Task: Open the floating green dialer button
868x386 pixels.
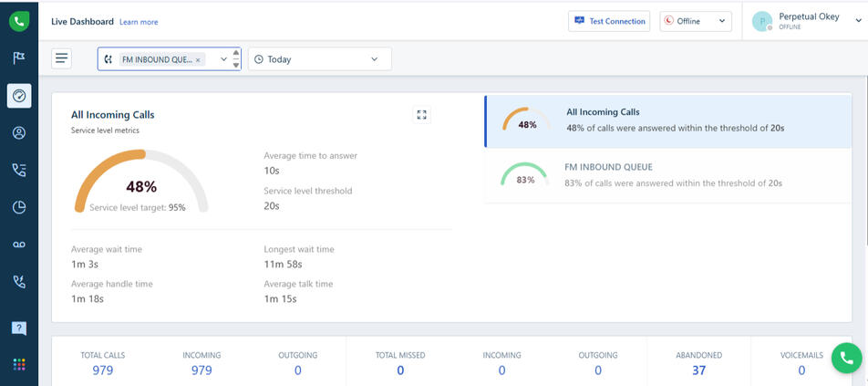Action: point(847,358)
